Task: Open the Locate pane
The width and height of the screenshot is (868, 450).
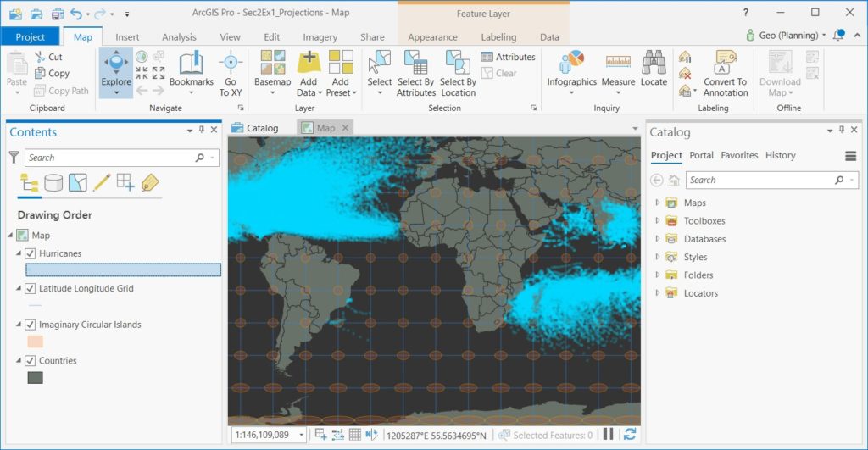Action: tap(654, 69)
